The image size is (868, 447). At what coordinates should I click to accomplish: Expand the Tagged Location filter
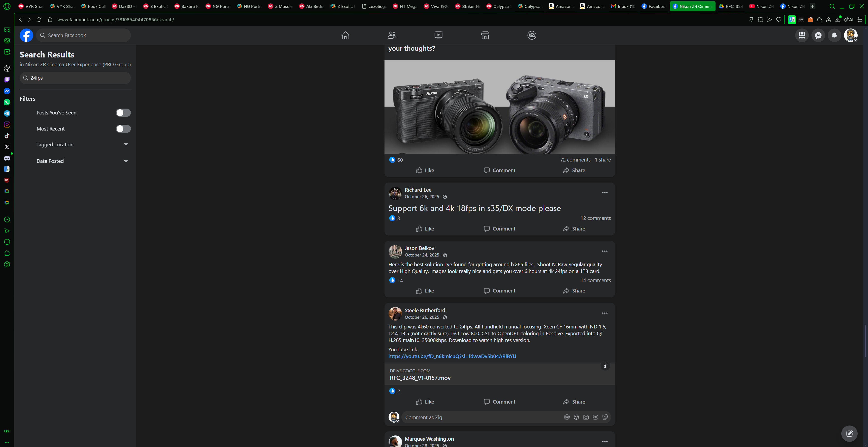coord(126,145)
